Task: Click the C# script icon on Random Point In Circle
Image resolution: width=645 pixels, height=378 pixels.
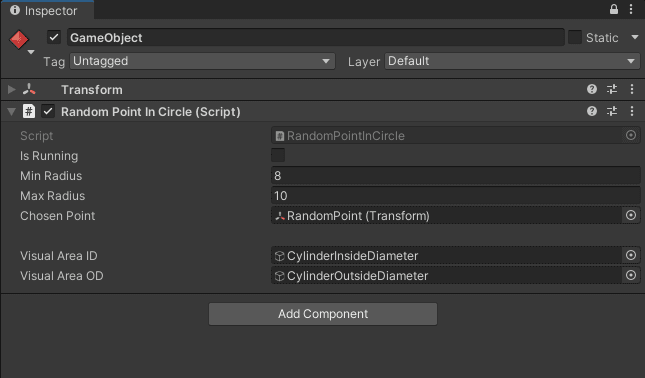Action: tap(29, 111)
